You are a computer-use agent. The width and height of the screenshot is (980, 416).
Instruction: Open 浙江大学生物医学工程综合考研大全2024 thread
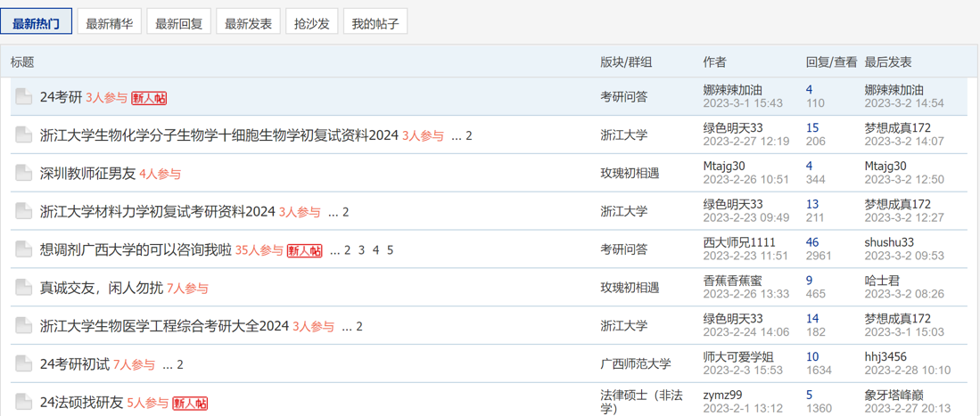[x=164, y=327]
